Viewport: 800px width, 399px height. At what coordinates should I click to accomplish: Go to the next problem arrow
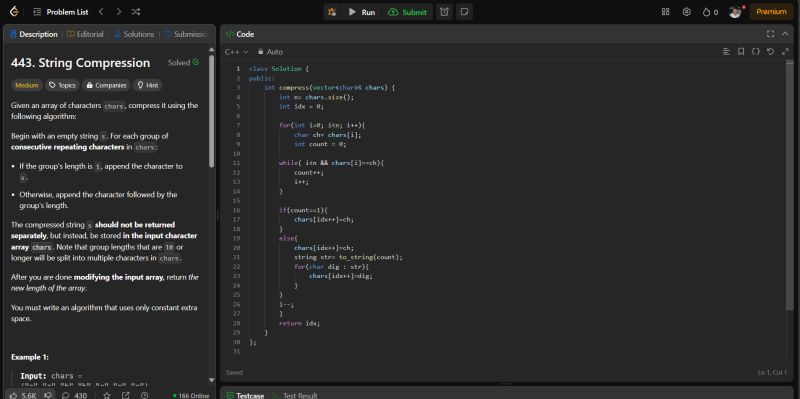(118, 12)
